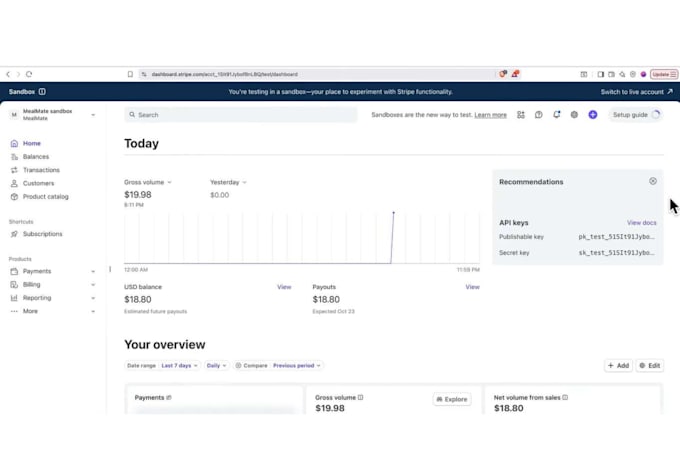Copy the Secret key sk_test value
The width and height of the screenshot is (680, 459).
[x=616, y=252]
